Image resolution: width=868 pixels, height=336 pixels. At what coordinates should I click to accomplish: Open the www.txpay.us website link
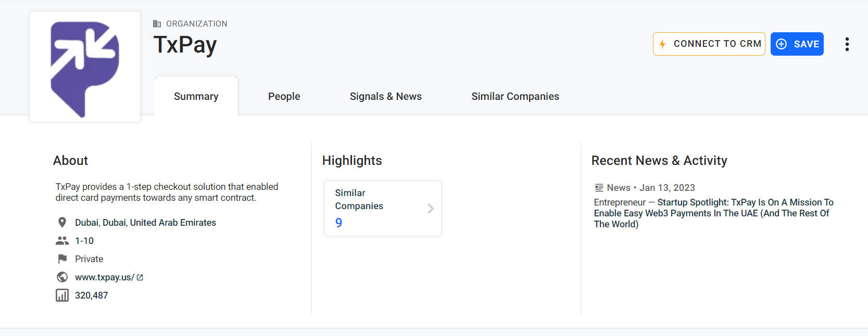tap(104, 278)
